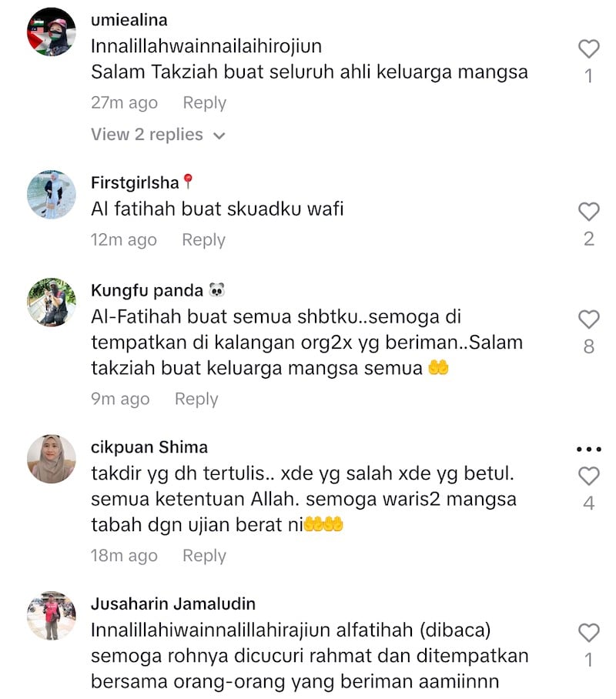Reply to Kungfu panda's comment

click(x=196, y=399)
